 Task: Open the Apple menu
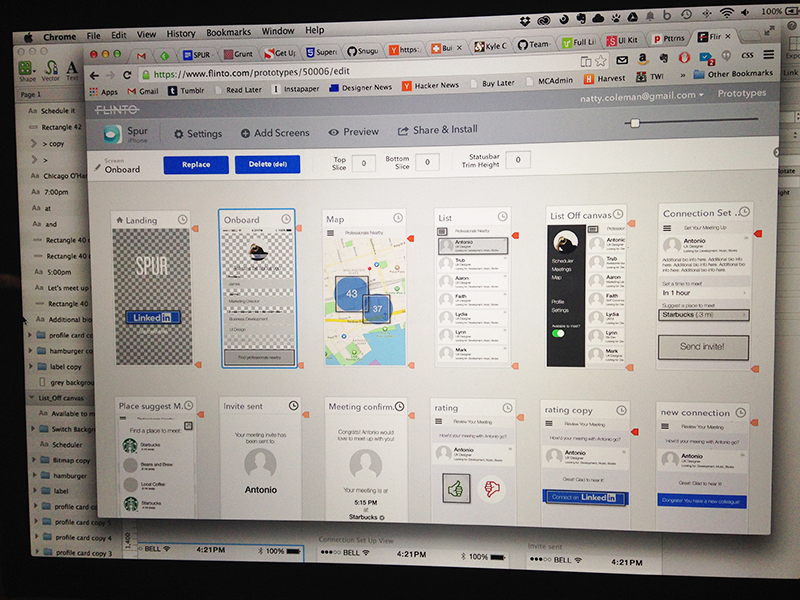pos(29,37)
